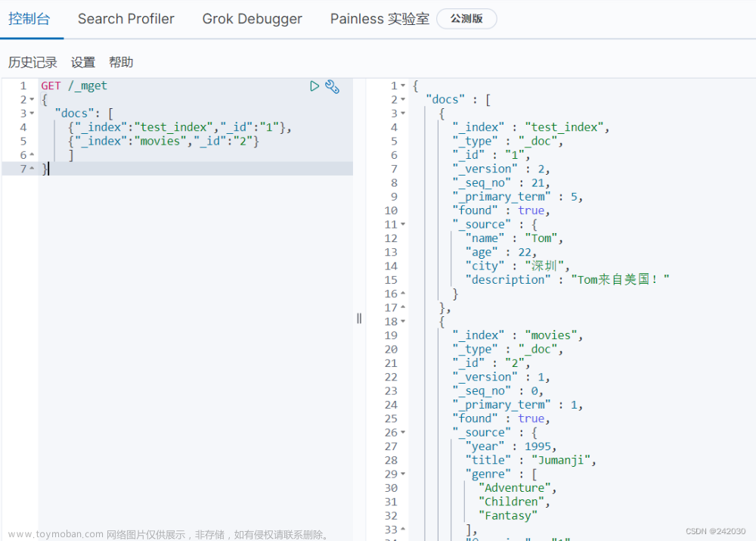Collapse the _source object at response line 11
The height and width of the screenshot is (541, 756).
coord(403,225)
